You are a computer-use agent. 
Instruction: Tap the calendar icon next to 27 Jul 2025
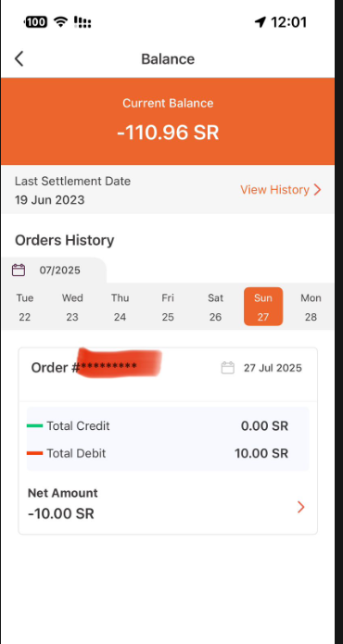pos(227,368)
